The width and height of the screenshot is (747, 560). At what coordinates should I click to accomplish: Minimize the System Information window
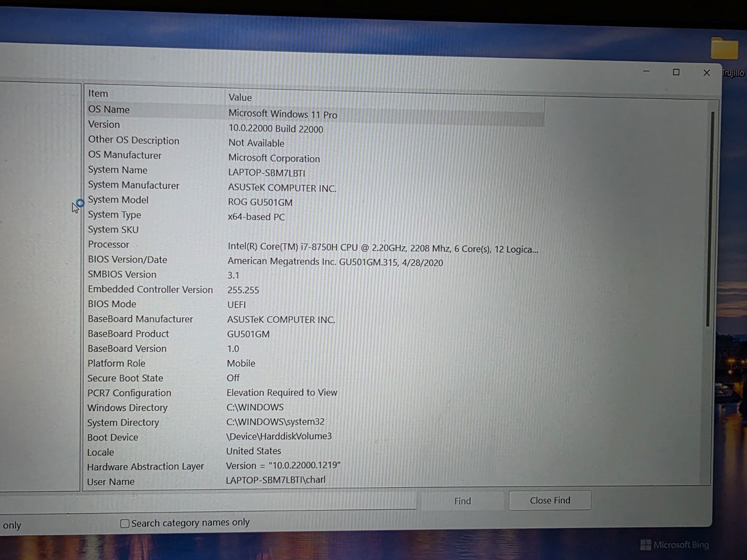(x=646, y=71)
